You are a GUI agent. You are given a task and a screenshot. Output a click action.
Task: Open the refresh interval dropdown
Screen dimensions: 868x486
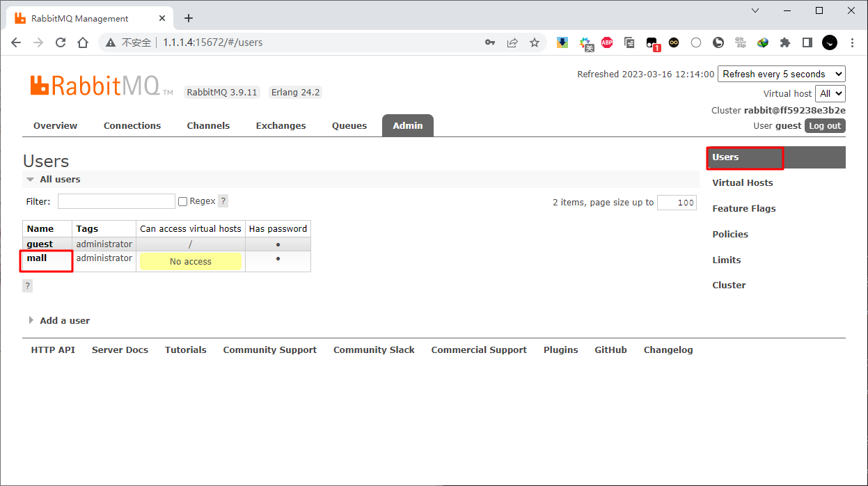781,74
